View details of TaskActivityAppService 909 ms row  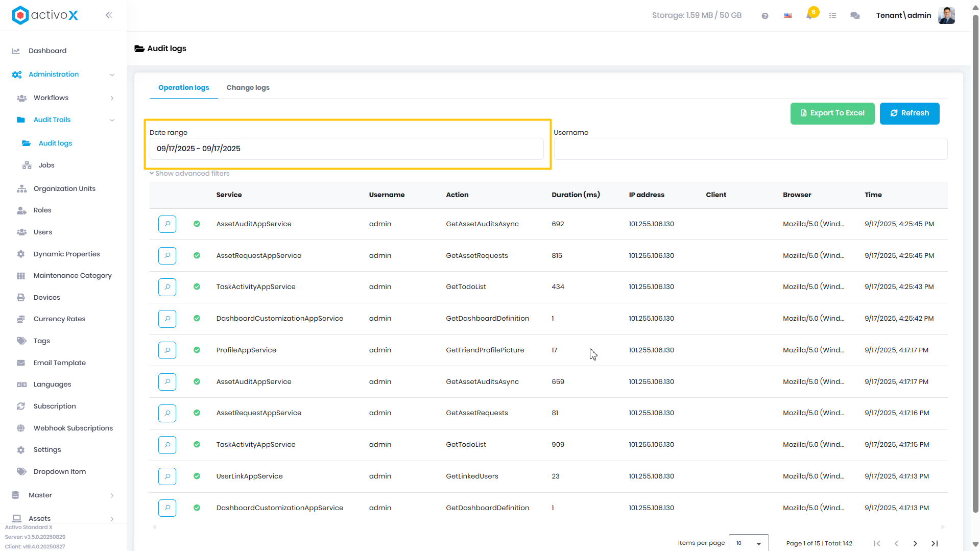pos(167,445)
